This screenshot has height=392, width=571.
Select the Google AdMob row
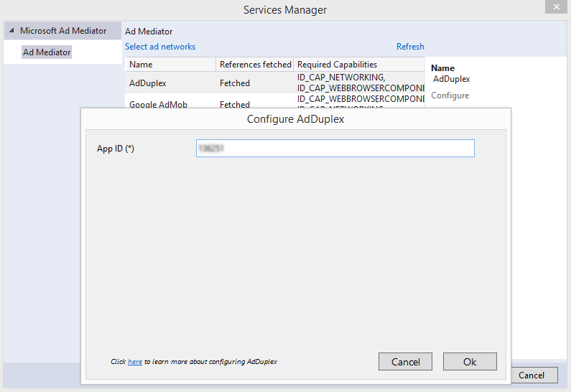(x=275, y=101)
